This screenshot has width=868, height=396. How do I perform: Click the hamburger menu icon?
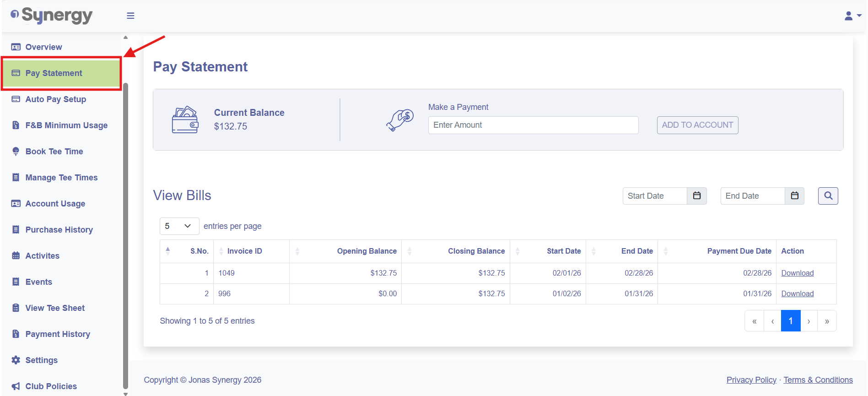tap(130, 16)
